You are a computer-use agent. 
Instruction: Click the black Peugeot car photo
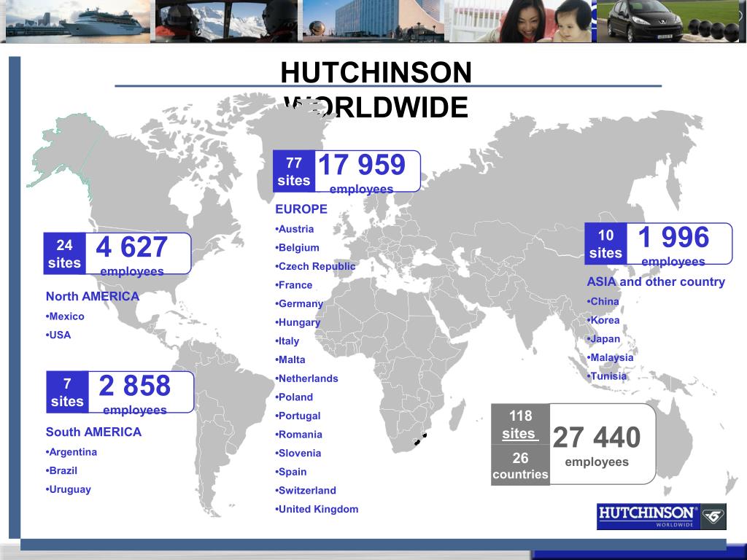[x=670, y=21]
